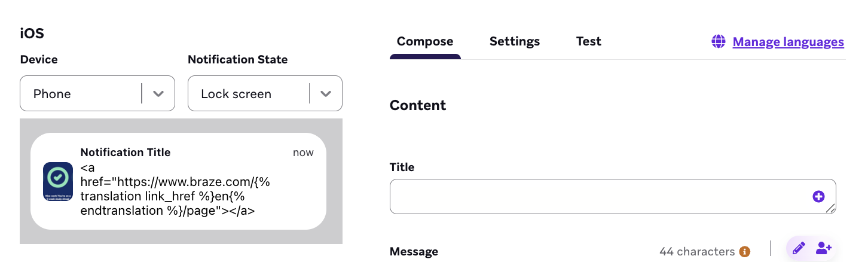
Task: Click the globe icon near Manage languages
Action: pyautogui.click(x=718, y=42)
